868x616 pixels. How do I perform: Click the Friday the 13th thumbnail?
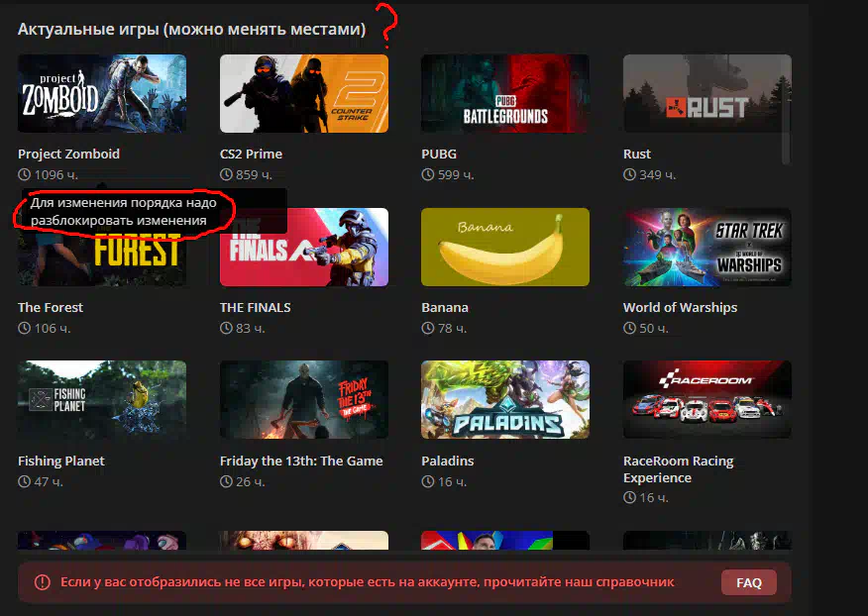pyautogui.click(x=304, y=399)
